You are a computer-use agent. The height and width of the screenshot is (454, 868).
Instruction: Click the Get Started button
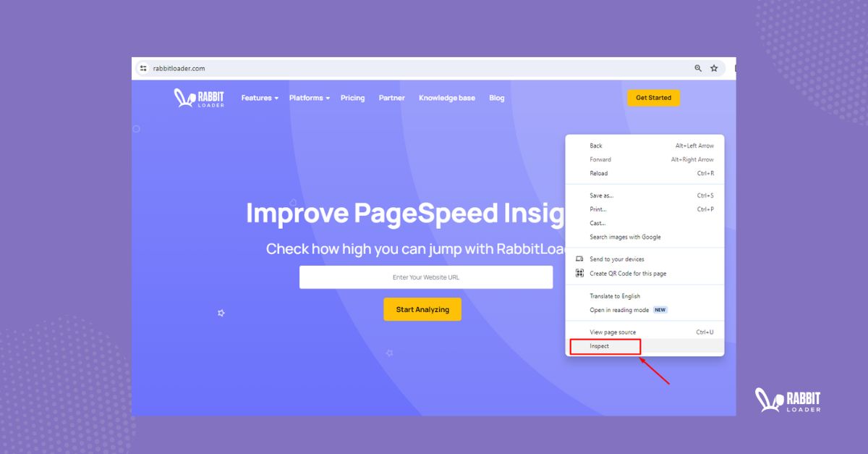(653, 97)
